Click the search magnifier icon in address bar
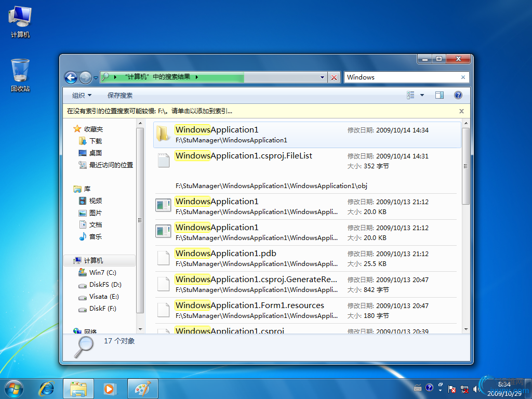The height and width of the screenshot is (399, 532). pos(105,77)
